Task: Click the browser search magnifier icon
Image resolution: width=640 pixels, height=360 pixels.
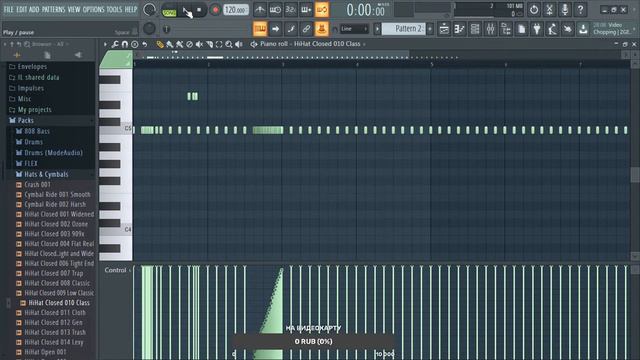Action: click(x=27, y=44)
